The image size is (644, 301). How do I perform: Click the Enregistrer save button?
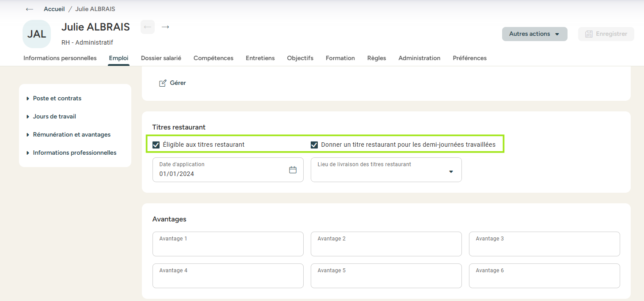606,34
